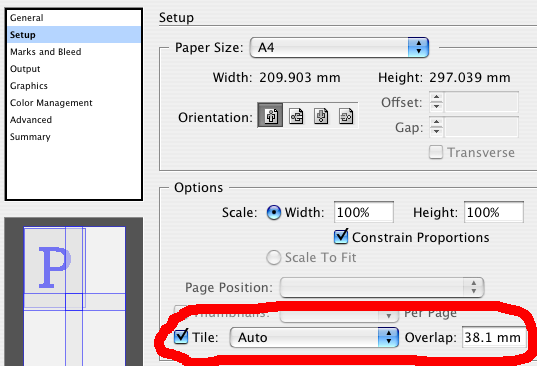Click the Overlap value field
Viewport: 537px width, 366px height.
494,338
